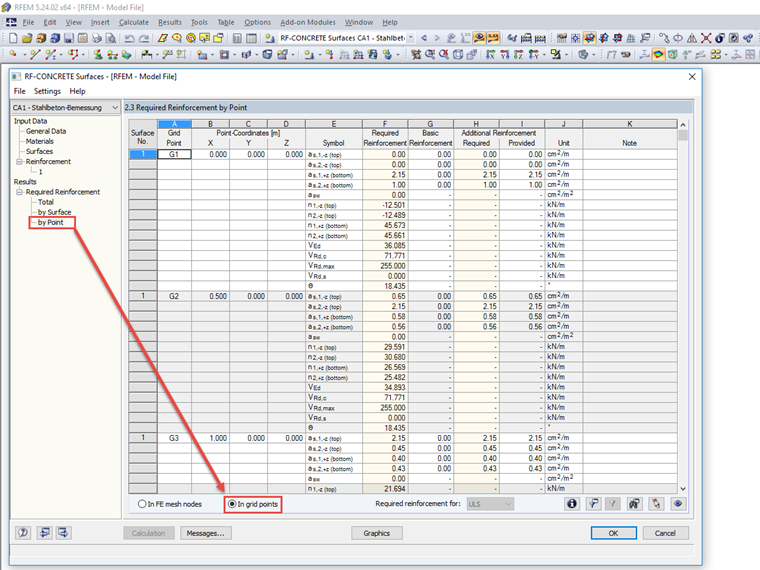760x570 pixels.
Task: Toggle show results eye icon in toolbar
Action: coord(479,38)
